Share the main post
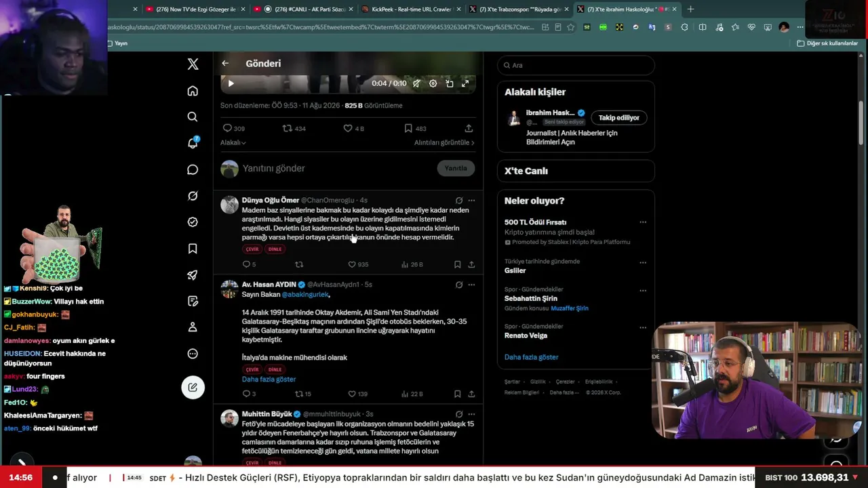Screen dimensions: 868x488 [x=469, y=128]
